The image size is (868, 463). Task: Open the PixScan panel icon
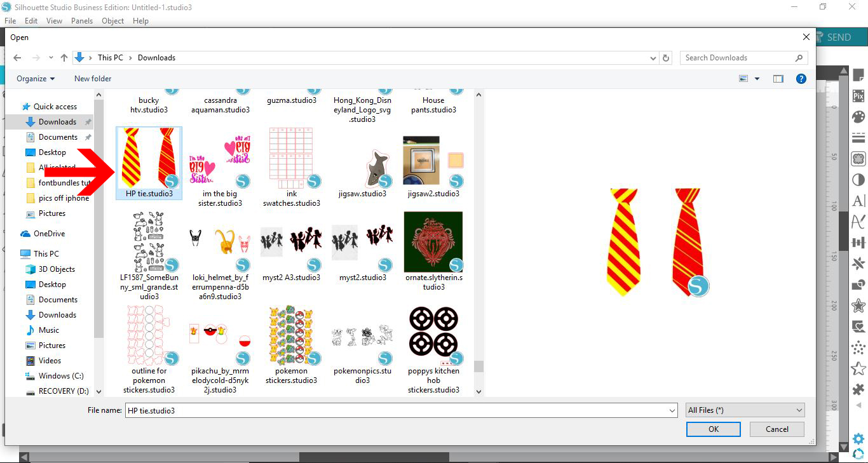click(858, 97)
